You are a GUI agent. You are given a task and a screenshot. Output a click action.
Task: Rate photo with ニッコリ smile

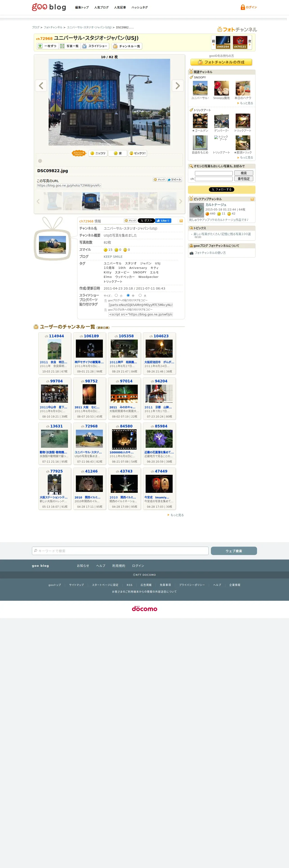pyautogui.click(x=98, y=153)
